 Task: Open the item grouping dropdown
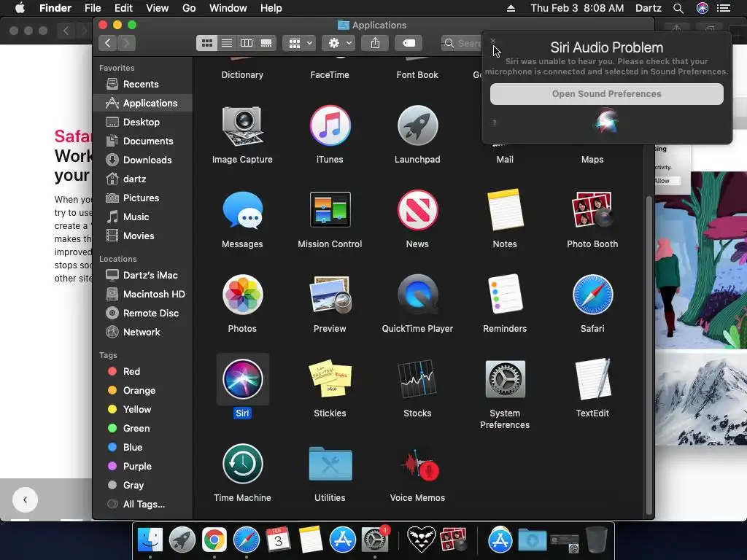[x=299, y=43]
